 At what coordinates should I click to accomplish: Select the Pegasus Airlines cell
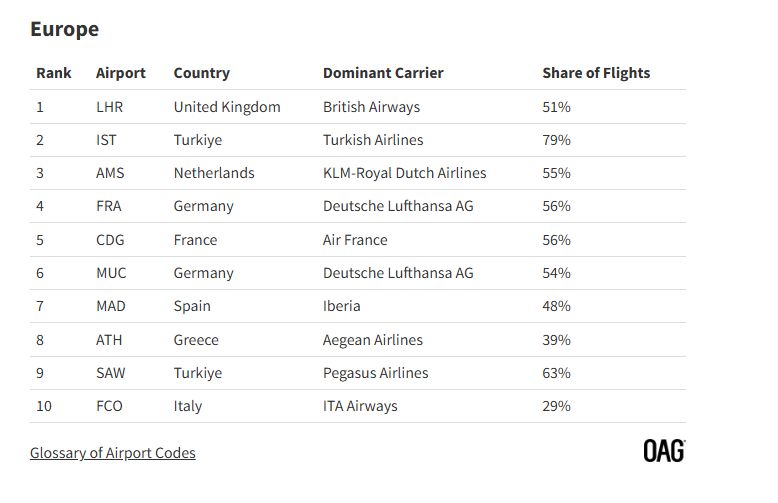pos(376,373)
